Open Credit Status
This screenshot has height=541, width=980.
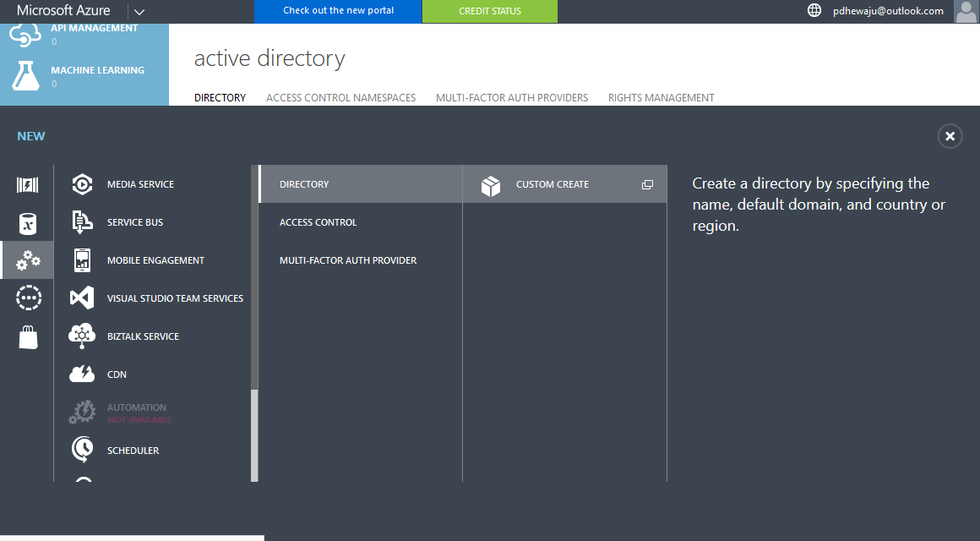(490, 11)
